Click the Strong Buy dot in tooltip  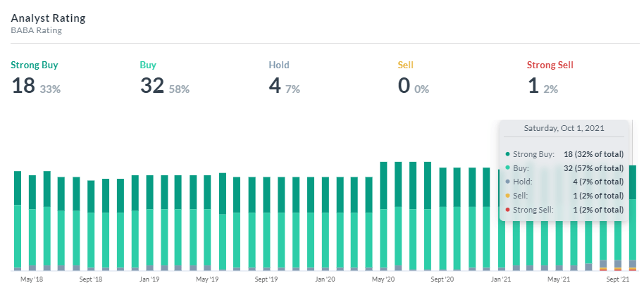pos(509,154)
